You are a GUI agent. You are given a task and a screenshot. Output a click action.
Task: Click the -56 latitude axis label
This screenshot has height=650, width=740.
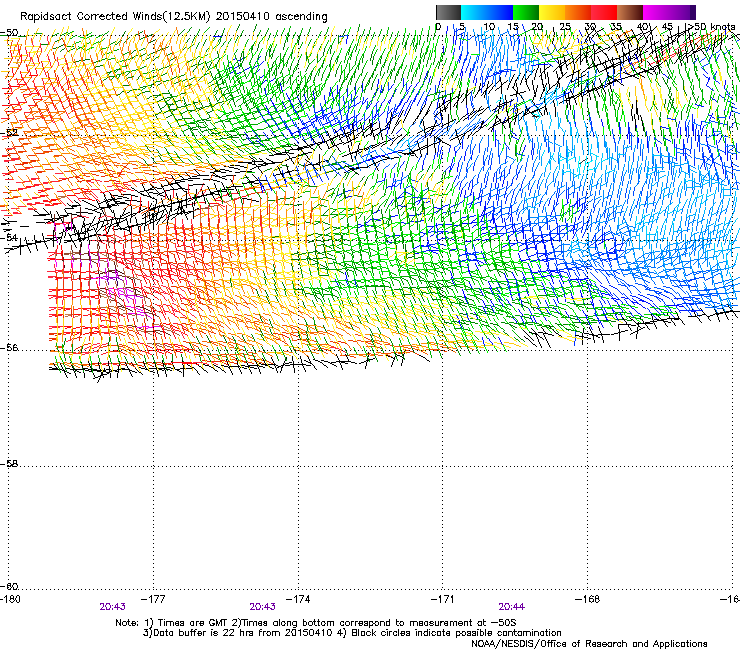click(x=9, y=348)
